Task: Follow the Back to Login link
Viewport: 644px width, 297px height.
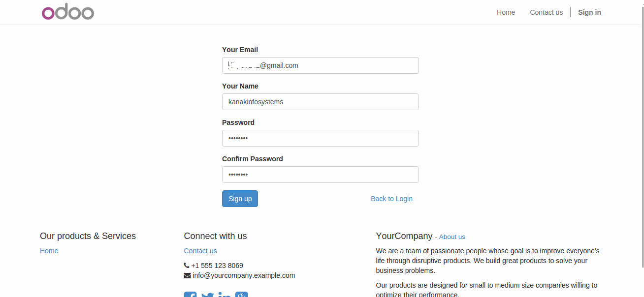Action: [391, 199]
